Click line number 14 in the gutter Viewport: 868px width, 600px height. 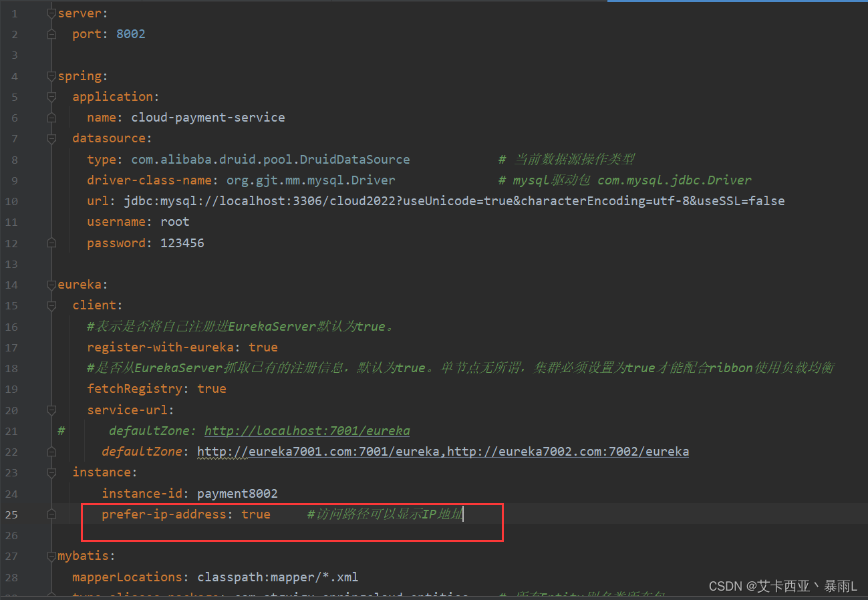click(x=11, y=285)
